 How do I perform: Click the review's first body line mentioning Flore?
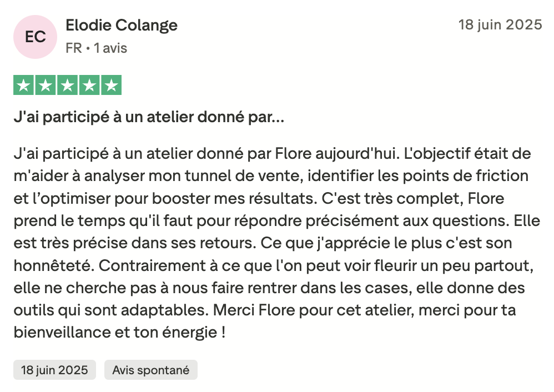[272, 153]
